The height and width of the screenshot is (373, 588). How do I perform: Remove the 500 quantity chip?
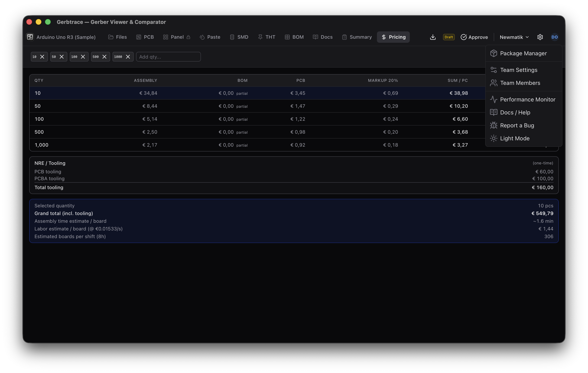[x=104, y=56]
